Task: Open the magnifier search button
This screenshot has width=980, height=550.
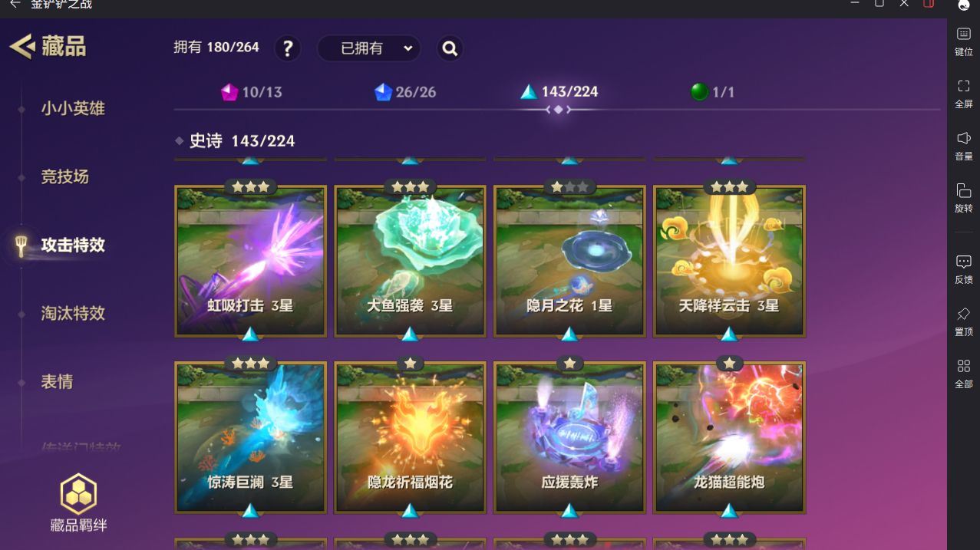Action: click(450, 49)
